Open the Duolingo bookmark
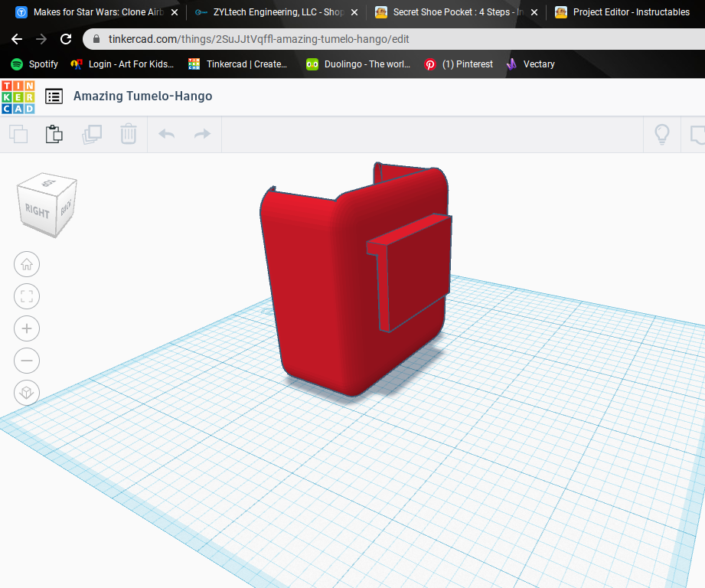Screen dimensions: 705x588 tap(358, 64)
